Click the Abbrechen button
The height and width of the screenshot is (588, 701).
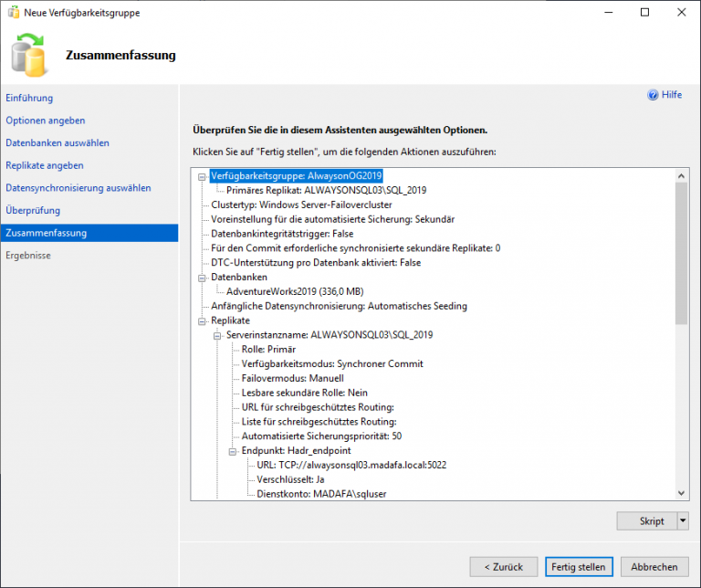click(x=654, y=567)
